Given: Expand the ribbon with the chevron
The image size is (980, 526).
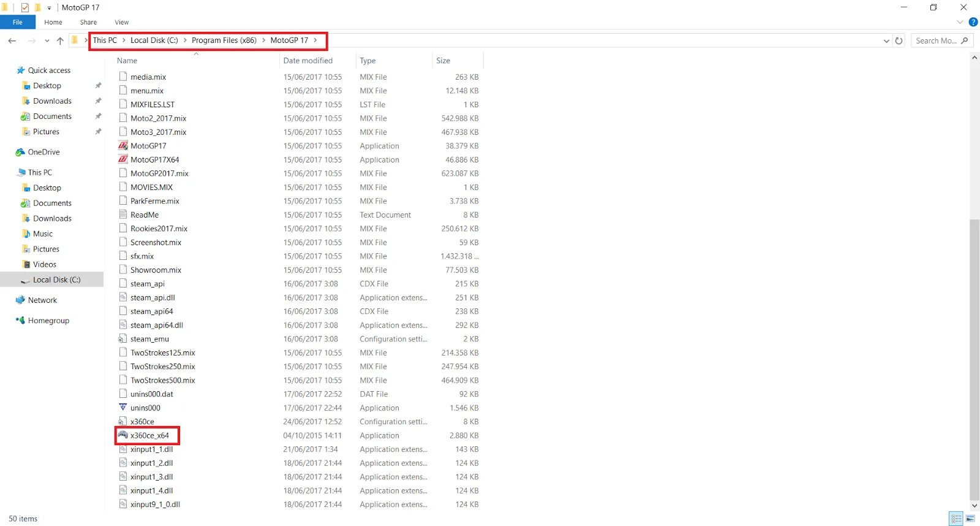Looking at the screenshot, I should pos(960,22).
